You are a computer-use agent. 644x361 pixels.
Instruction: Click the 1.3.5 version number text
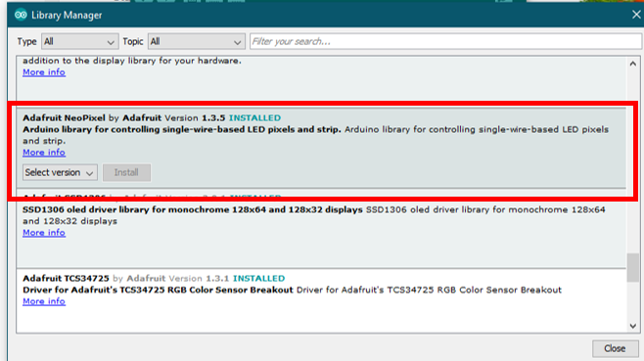213,117
